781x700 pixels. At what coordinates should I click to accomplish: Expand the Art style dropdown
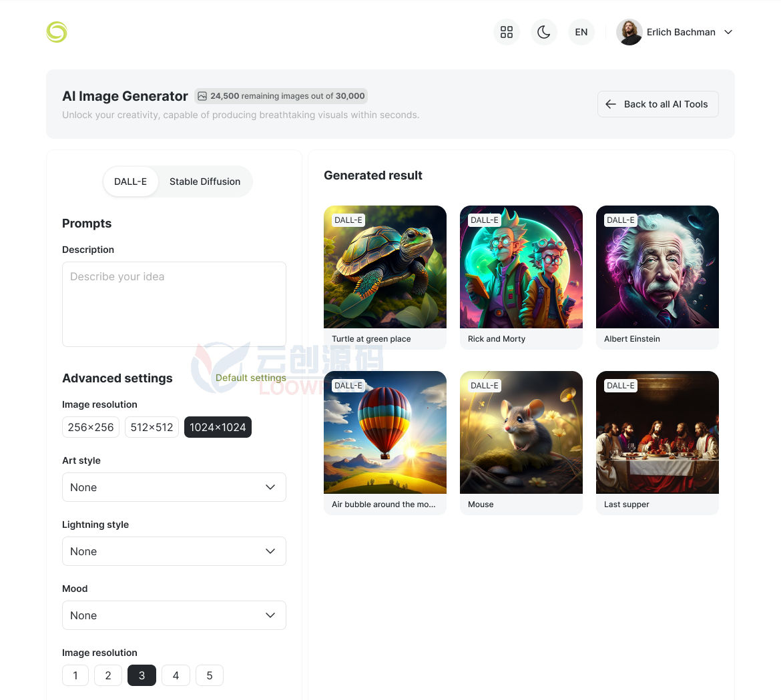tap(174, 487)
